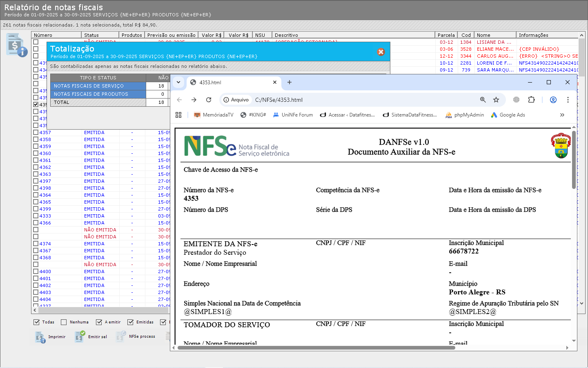
Task: Open the phpMyAdmin bookmark
Action: (465, 115)
